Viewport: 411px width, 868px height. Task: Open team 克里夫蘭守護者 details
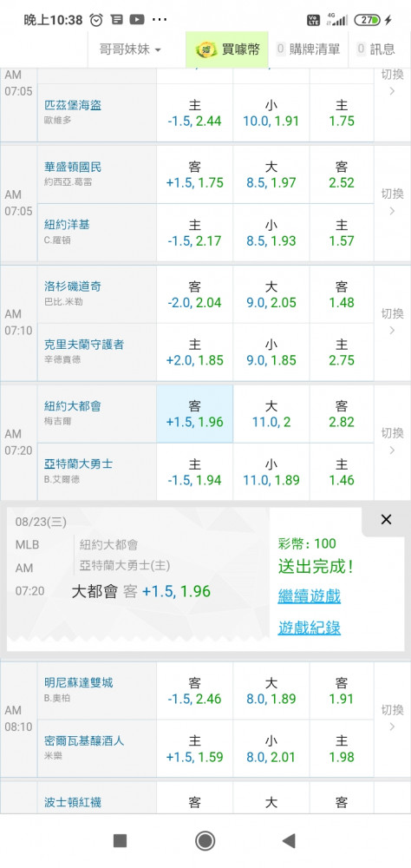click(84, 345)
